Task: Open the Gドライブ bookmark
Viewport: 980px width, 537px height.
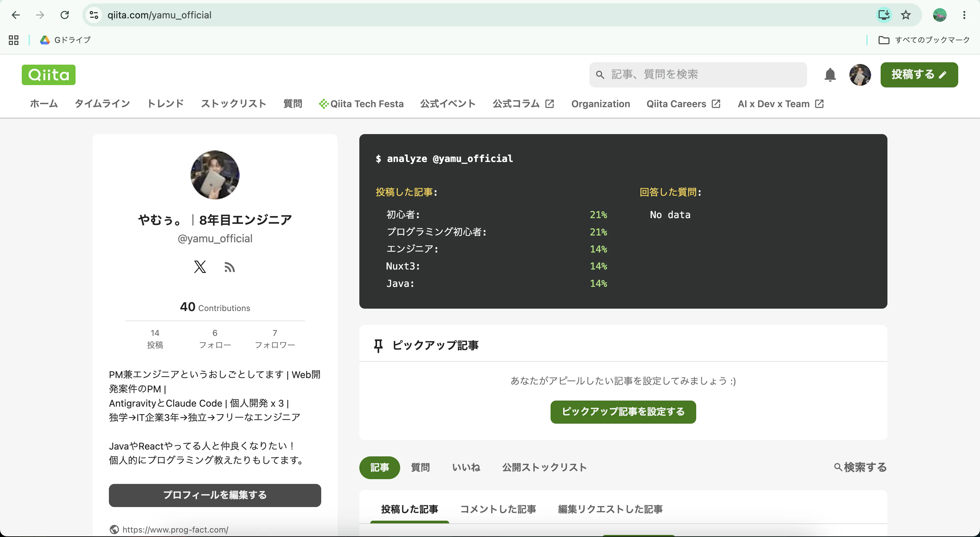Action: (x=65, y=40)
